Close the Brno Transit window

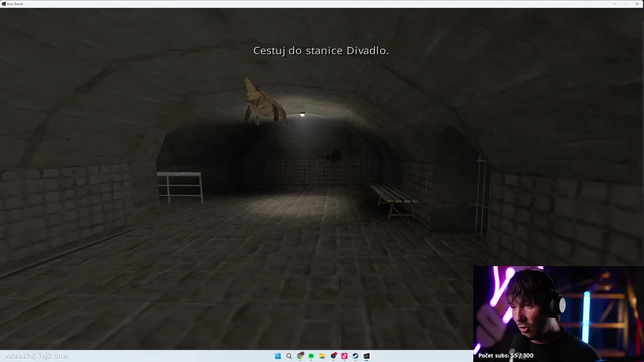(637, 4)
